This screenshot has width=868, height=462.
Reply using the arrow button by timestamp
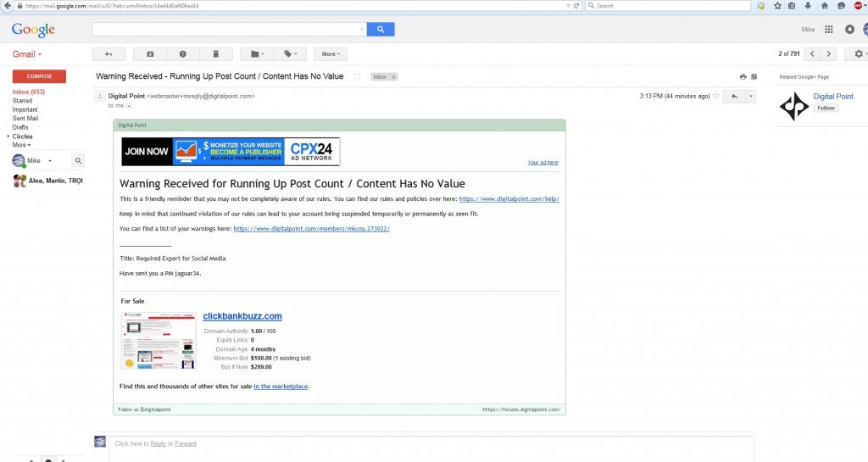[x=734, y=97]
